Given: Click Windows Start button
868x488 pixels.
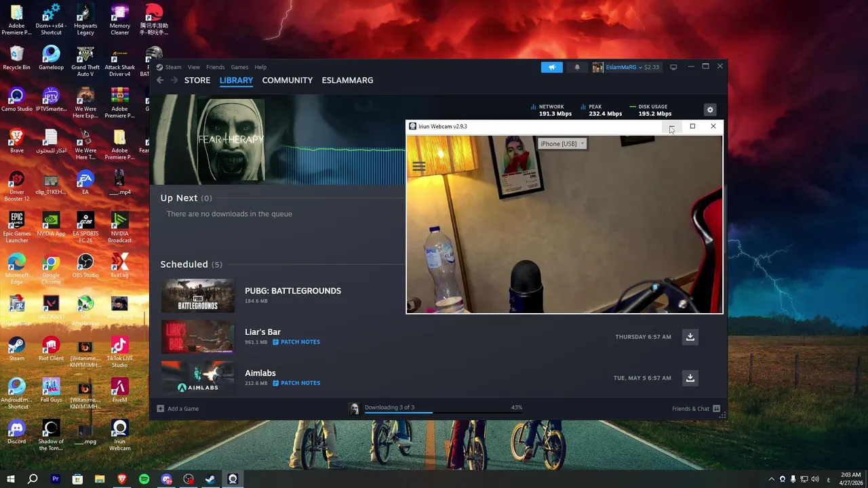Looking at the screenshot, I should [x=11, y=479].
